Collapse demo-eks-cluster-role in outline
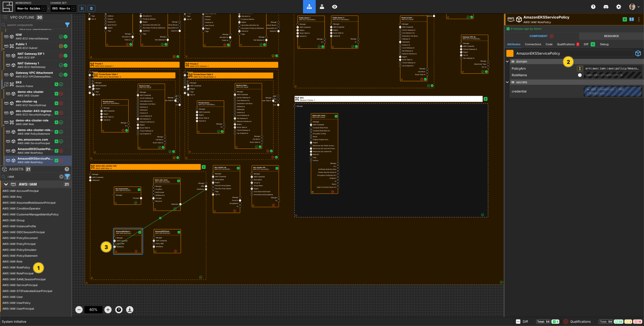Screen dimensions: 644x326 (x=4, y=126)
